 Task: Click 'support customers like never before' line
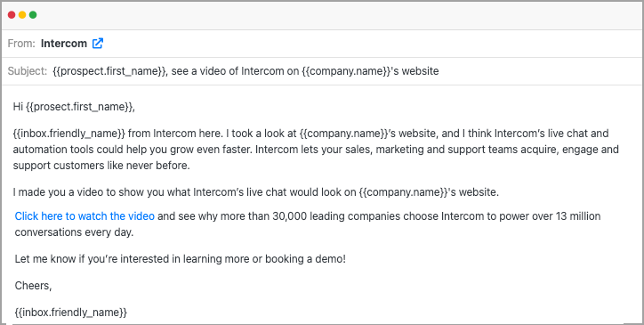[101, 166]
